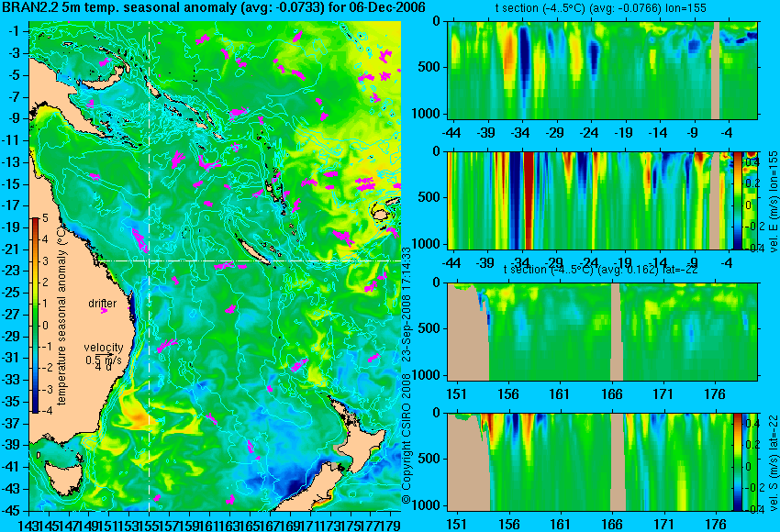Click the '166' tick under the lat=-22 temperature section
The image size is (780, 532).
click(x=611, y=394)
